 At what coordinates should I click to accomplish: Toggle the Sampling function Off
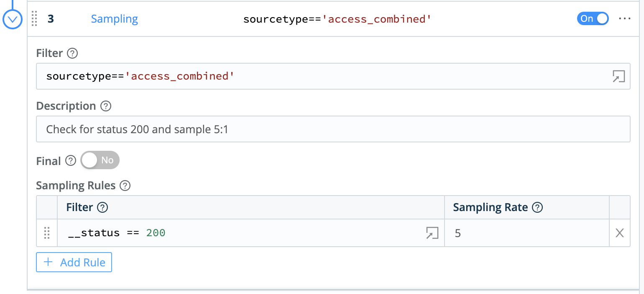[593, 18]
